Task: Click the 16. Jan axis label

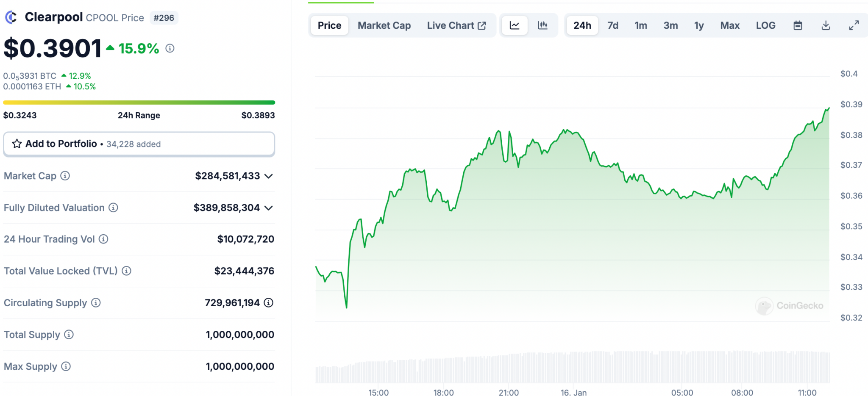Action: (573, 392)
